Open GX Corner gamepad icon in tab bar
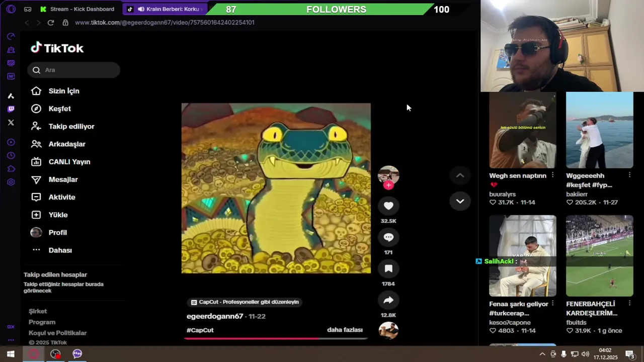Image resolution: width=644 pixels, height=362 pixels. pyautogui.click(x=28, y=9)
